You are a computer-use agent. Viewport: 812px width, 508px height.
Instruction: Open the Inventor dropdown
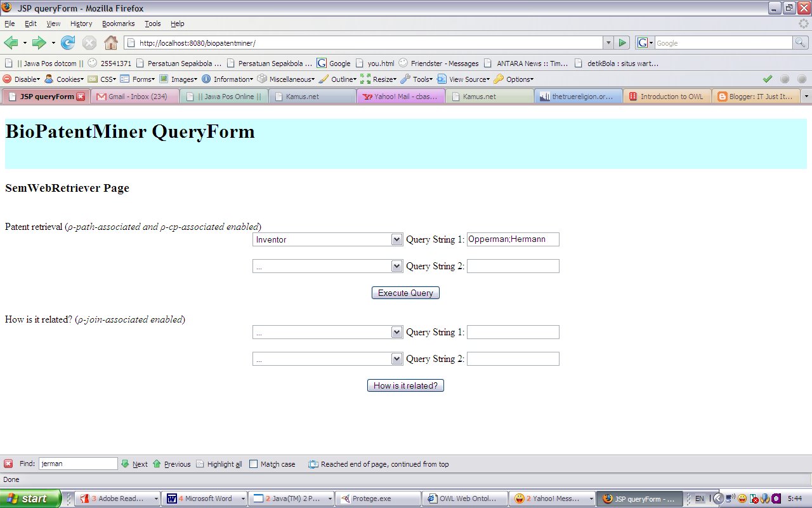click(327, 239)
